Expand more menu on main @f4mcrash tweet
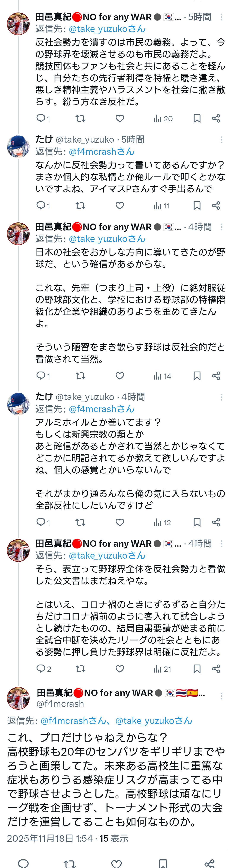Image resolution: width=233 pixels, height=868 pixels. (x=221, y=696)
